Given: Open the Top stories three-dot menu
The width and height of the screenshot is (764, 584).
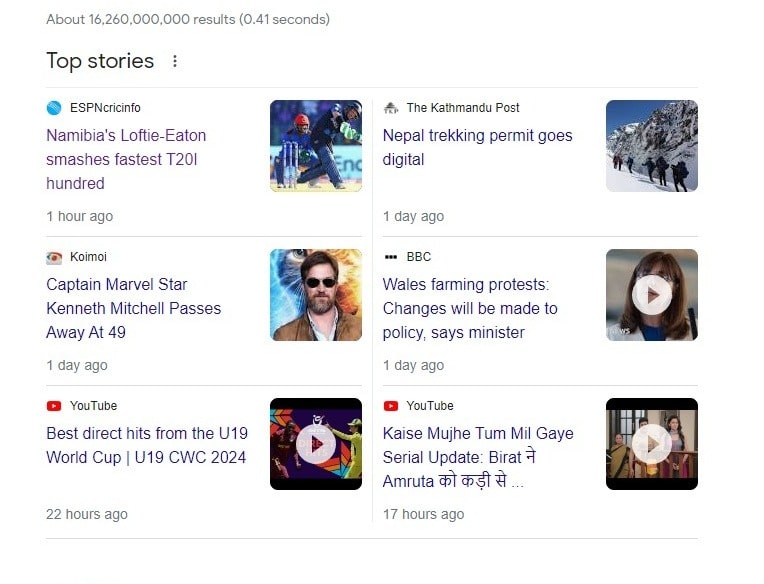Looking at the screenshot, I should click(174, 61).
